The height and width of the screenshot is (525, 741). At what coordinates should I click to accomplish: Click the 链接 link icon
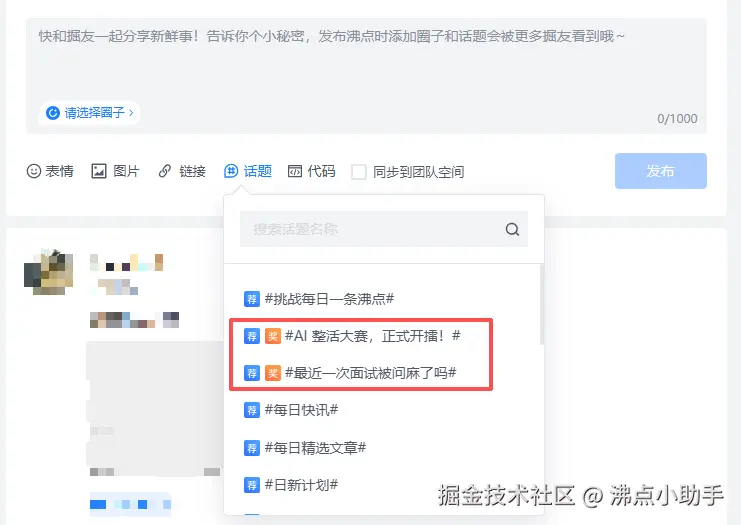coord(164,171)
